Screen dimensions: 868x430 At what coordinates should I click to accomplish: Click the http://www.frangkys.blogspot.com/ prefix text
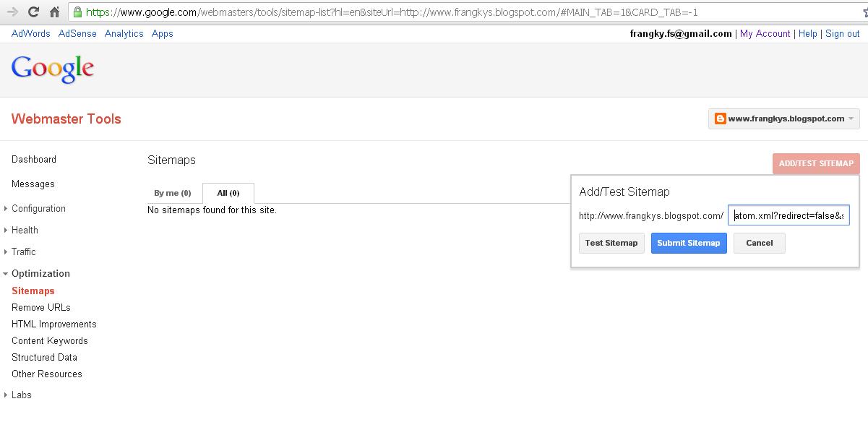651,215
